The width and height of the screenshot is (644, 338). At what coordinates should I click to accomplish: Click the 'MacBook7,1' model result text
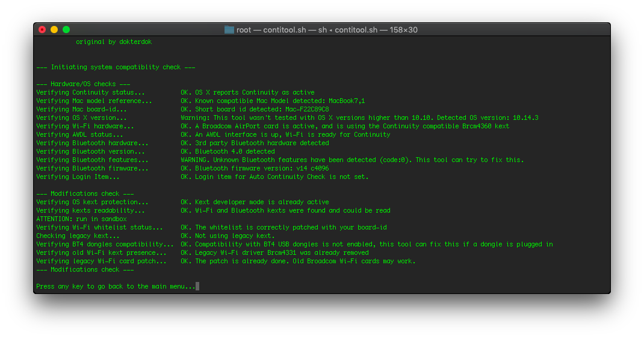[x=347, y=101]
